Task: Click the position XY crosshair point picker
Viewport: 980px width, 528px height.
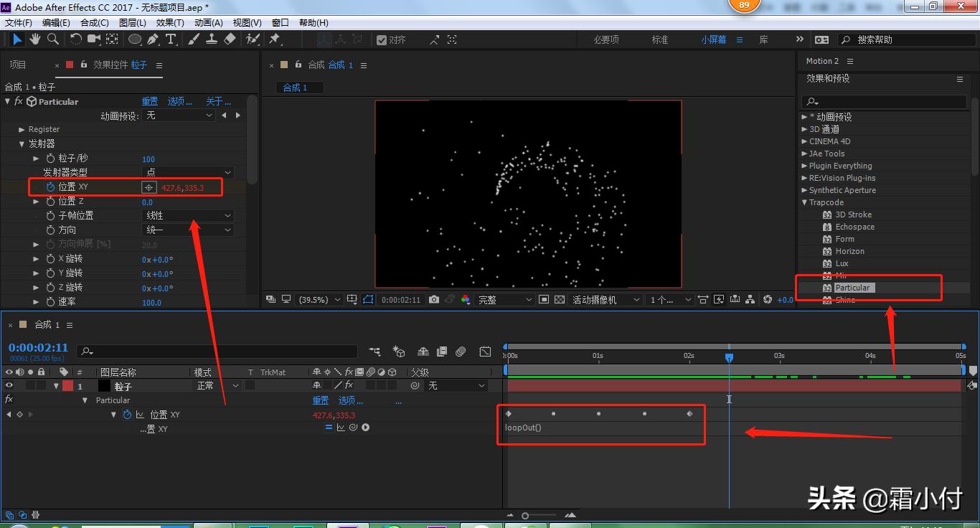Action: [x=149, y=187]
